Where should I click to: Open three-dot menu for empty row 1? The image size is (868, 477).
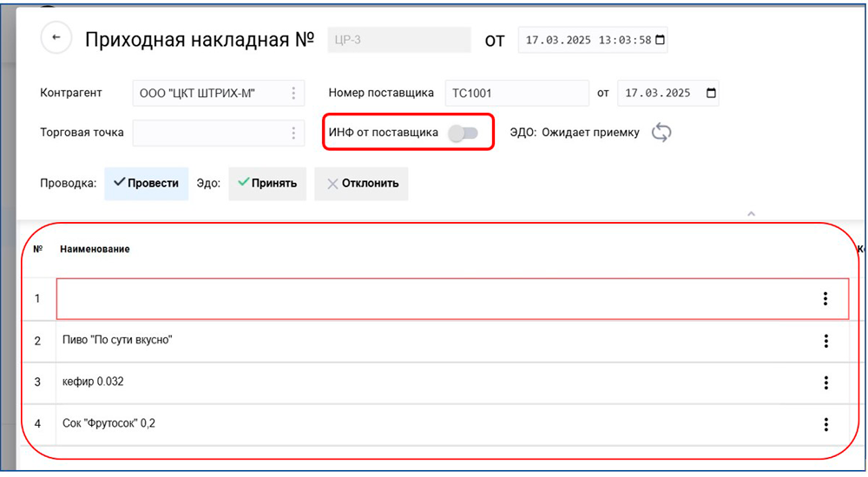825,299
